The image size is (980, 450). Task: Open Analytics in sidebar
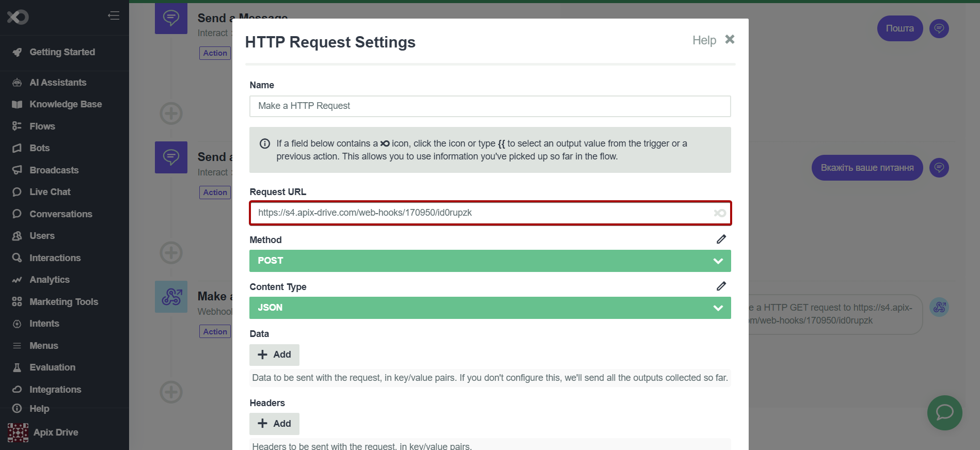[50, 280]
